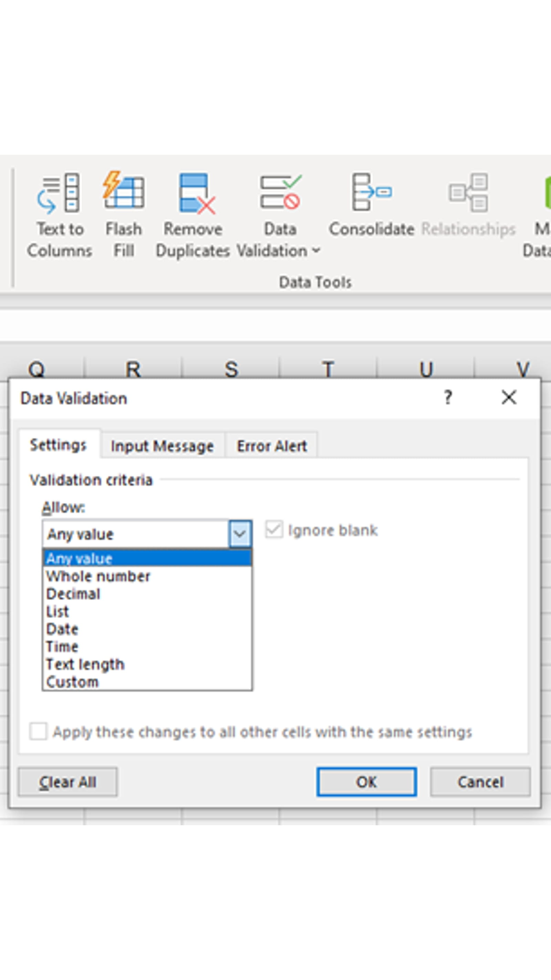Enable the Ignore blank checkbox
551x980 pixels.
(x=274, y=530)
